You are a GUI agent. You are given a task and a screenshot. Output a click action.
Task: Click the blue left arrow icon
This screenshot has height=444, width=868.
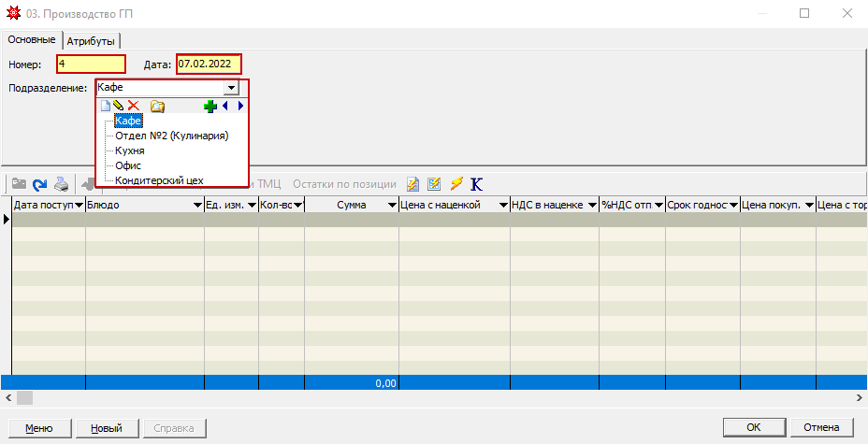tap(225, 107)
